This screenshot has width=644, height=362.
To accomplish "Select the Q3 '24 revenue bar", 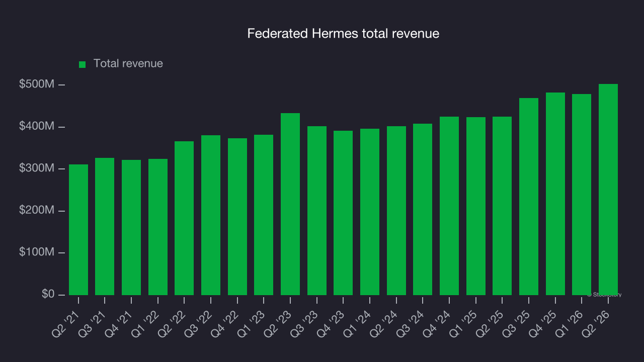I will [x=423, y=209].
